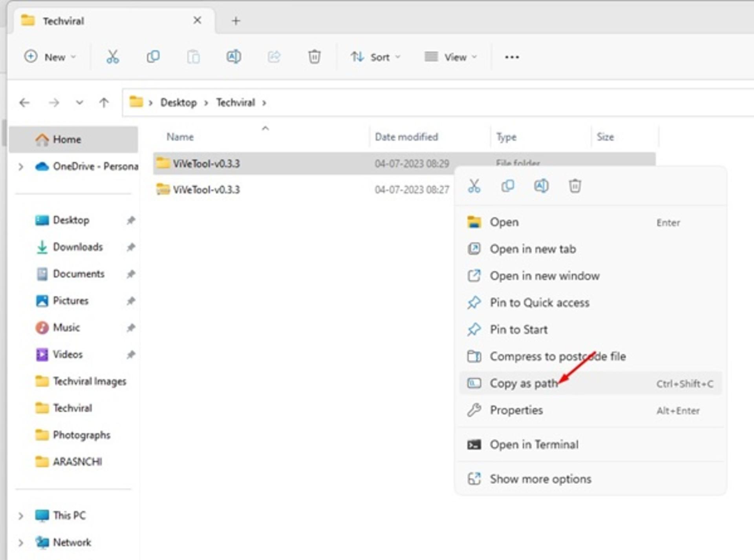Click the Rename icon in the toolbar
Viewport: 754px width, 560px height.
(x=234, y=57)
